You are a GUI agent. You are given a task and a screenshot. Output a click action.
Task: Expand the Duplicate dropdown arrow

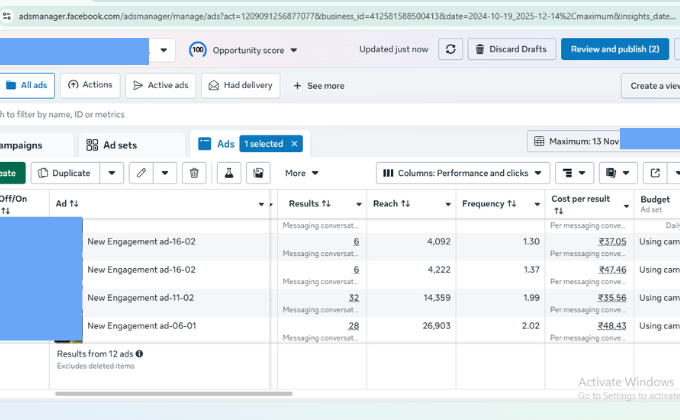point(112,173)
